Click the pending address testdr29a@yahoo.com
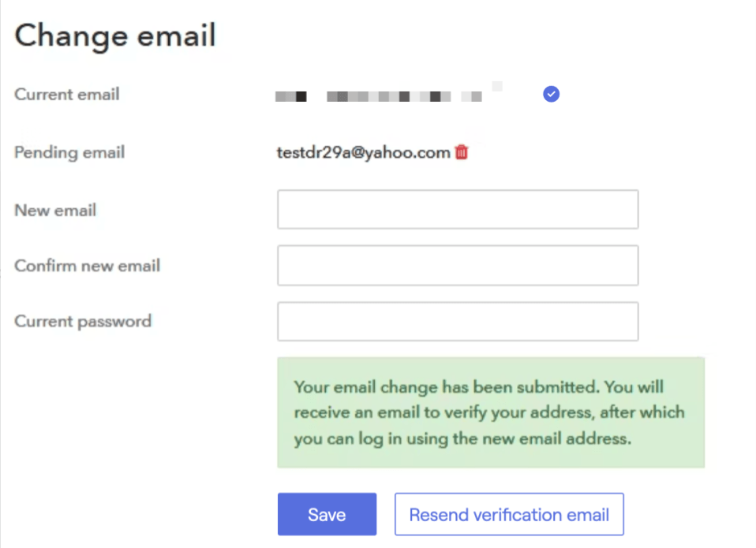756x548 pixels. (x=363, y=152)
